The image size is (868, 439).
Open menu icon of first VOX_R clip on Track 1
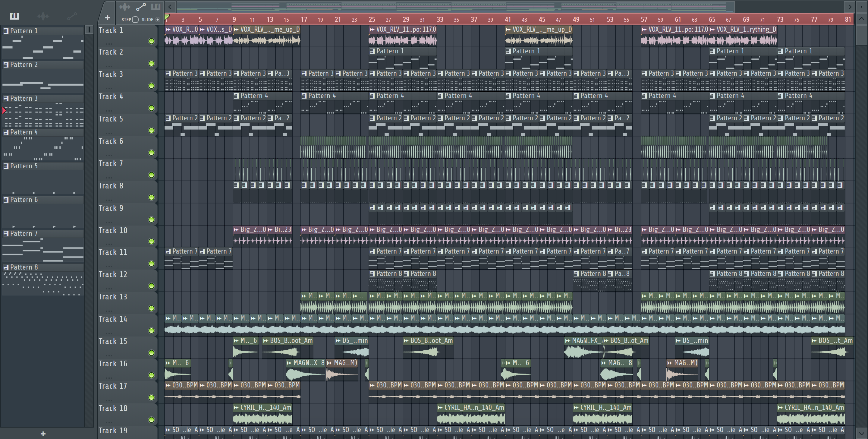click(168, 30)
